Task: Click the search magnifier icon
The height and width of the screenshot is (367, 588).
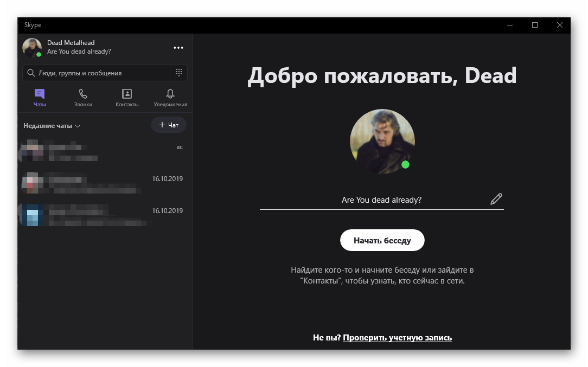Action: pyautogui.click(x=31, y=73)
